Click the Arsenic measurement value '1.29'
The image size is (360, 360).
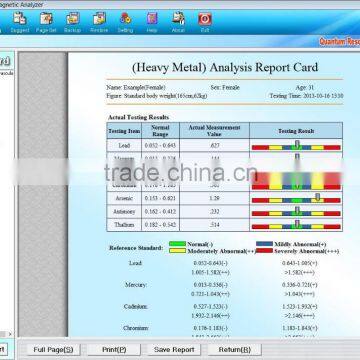215,198
